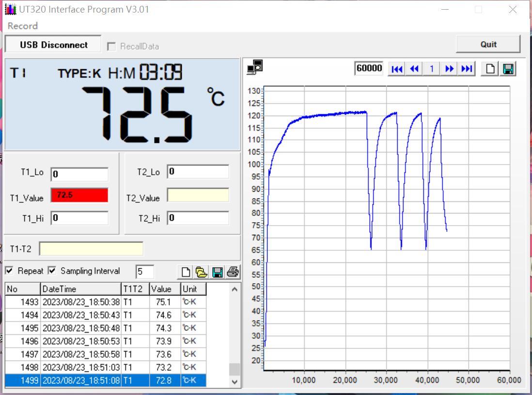532x395 pixels.
Task: Click the computer connection icon above chart
Action: tap(255, 68)
